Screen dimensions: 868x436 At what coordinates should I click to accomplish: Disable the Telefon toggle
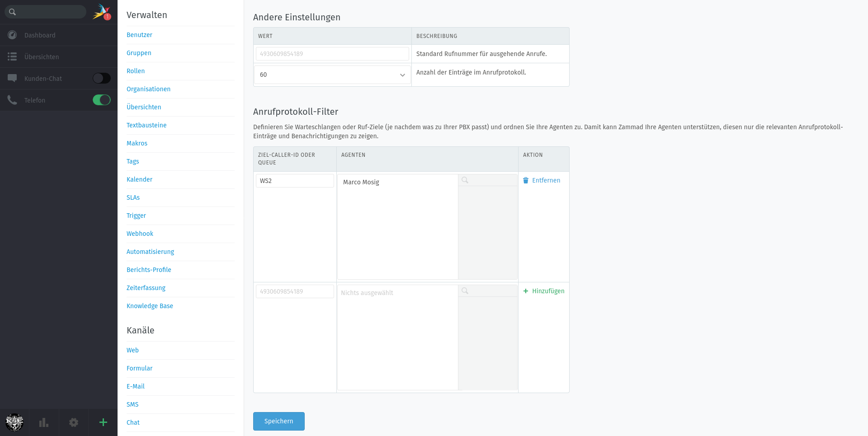102,100
